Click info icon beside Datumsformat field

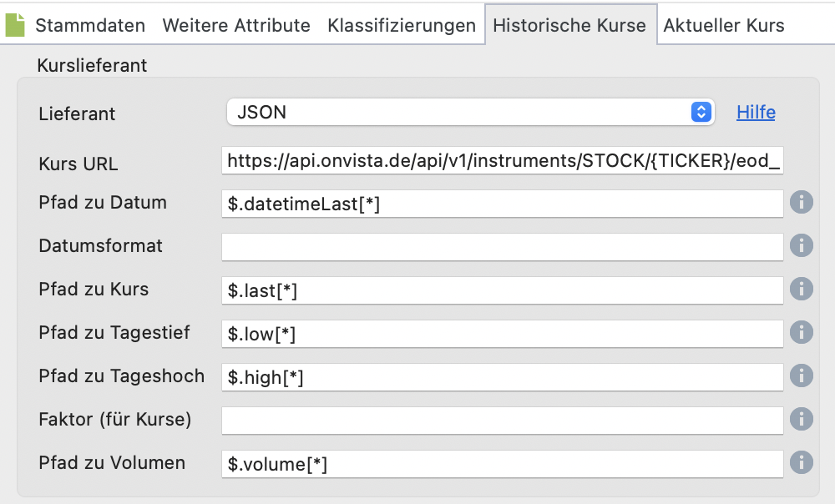[x=801, y=246]
